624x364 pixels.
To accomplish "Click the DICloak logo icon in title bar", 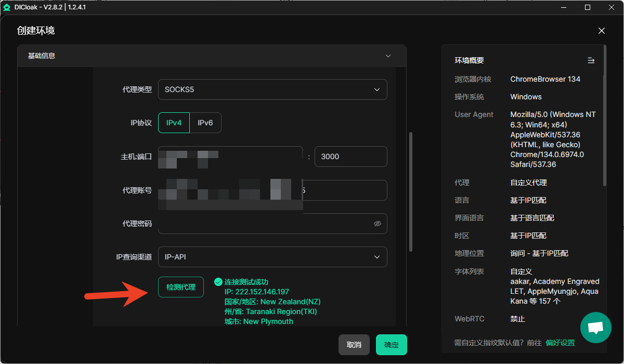I will (x=7, y=7).
